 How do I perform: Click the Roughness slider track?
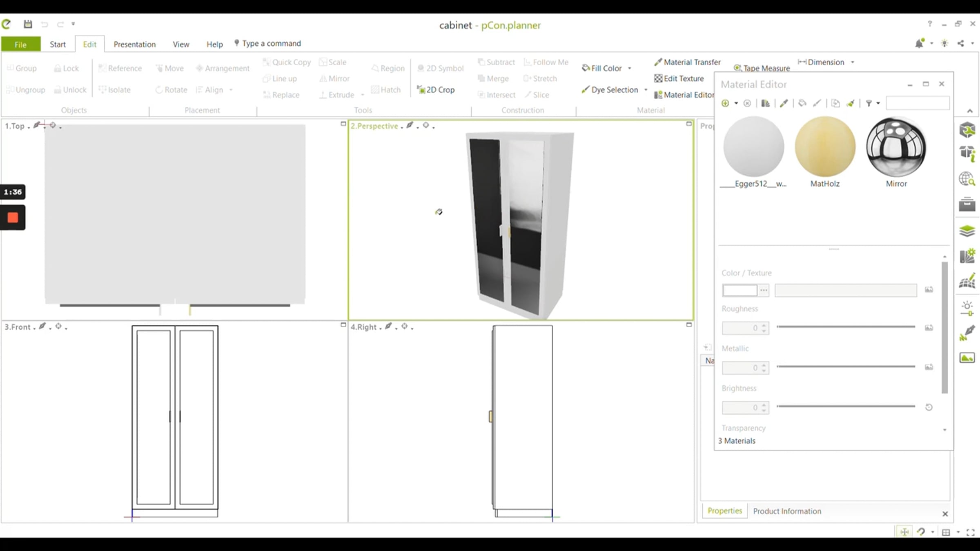[846, 327]
